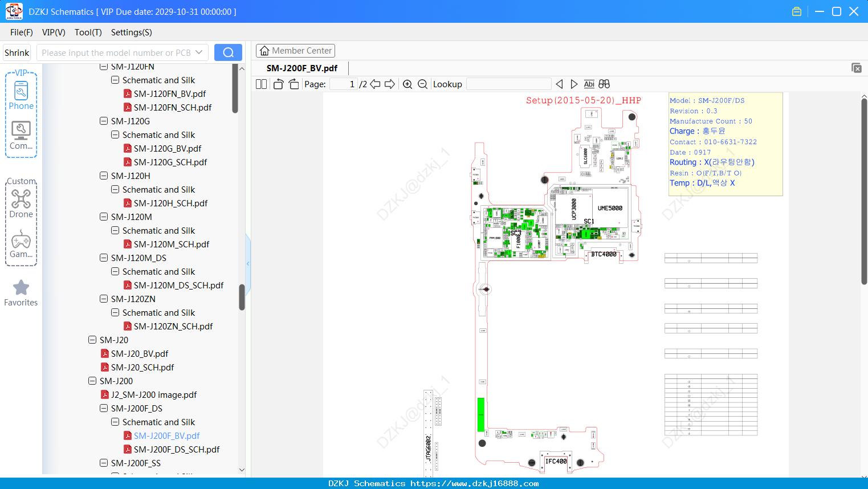The image size is (868, 489).
Task: Collapse the SM-J200 tree node
Action: pyautogui.click(x=92, y=381)
